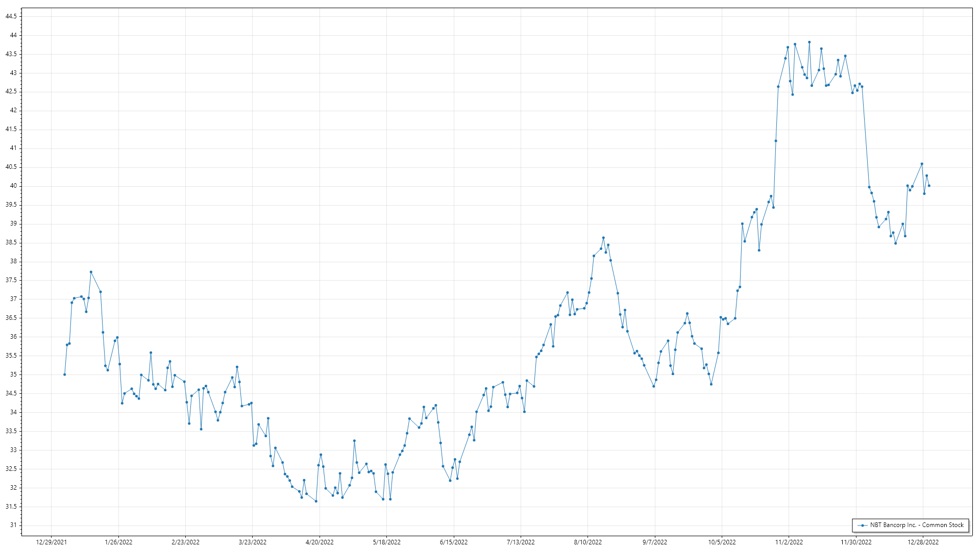The image size is (980, 551).
Task: Select the 37.5 y-axis tick label
Action: (11, 280)
